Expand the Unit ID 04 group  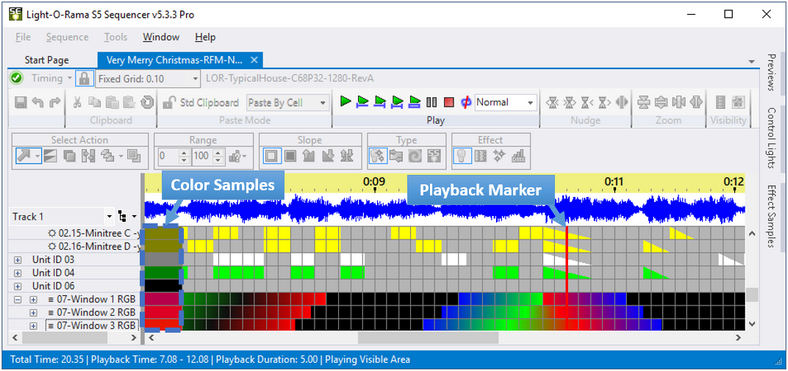[x=18, y=273]
